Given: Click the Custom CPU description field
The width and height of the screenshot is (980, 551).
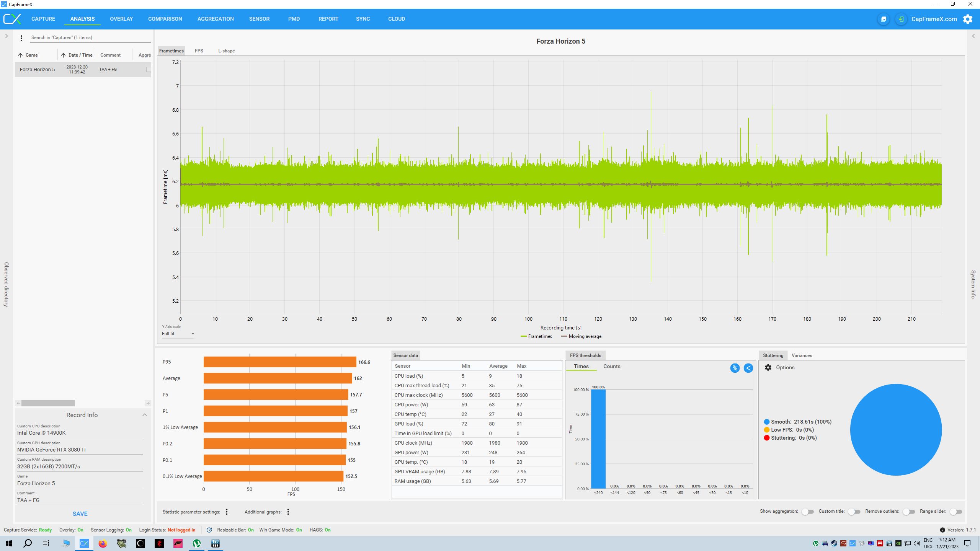Looking at the screenshot, I should point(80,433).
